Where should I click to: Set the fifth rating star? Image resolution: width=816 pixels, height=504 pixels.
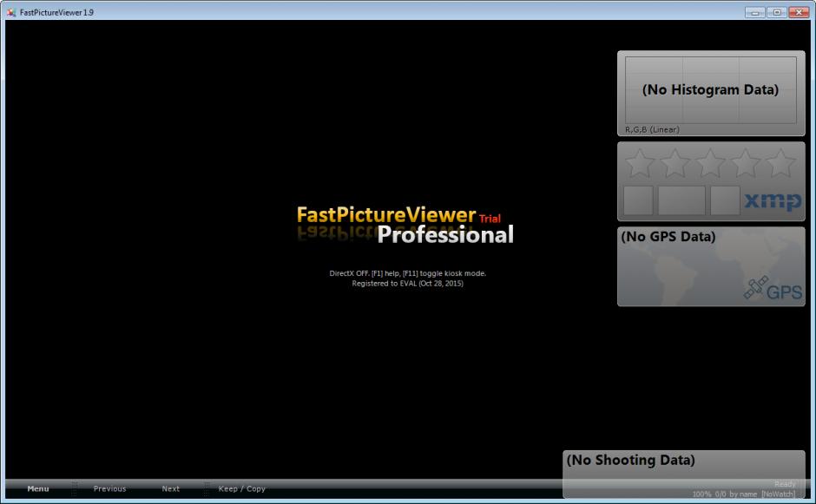pos(780,163)
